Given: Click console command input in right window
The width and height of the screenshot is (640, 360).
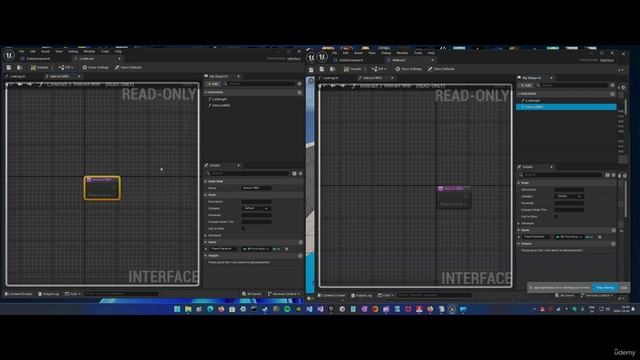Looking at the screenshot, I should pos(434,296).
